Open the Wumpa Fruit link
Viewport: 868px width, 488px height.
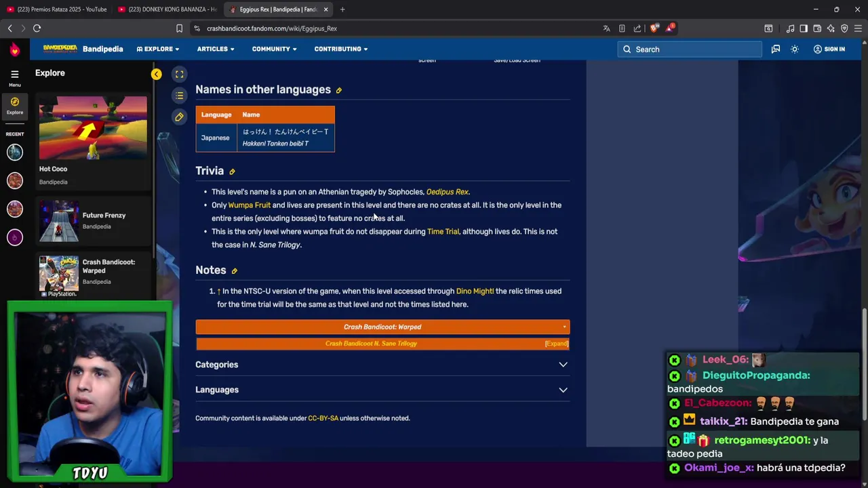pos(249,205)
